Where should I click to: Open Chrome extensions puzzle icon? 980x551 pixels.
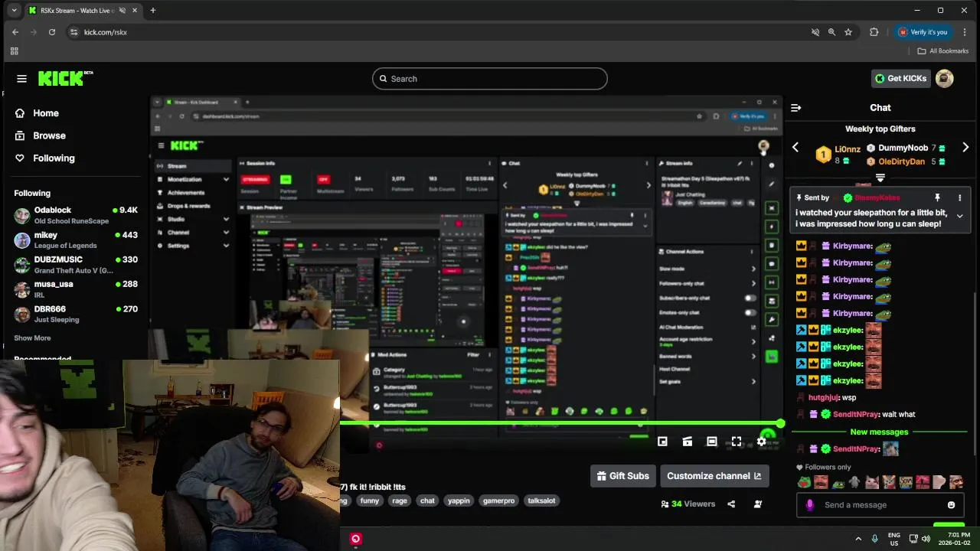(x=874, y=32)
